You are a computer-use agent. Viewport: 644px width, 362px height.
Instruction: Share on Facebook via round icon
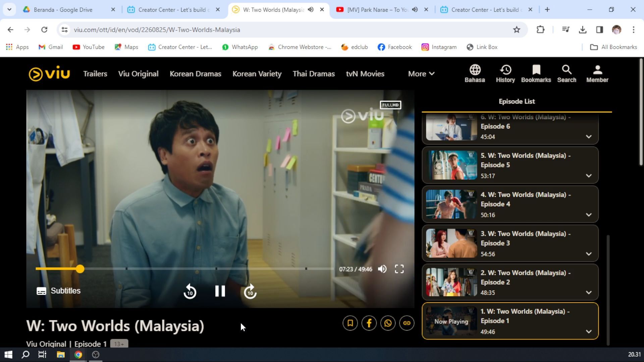(x=369, y=323)
